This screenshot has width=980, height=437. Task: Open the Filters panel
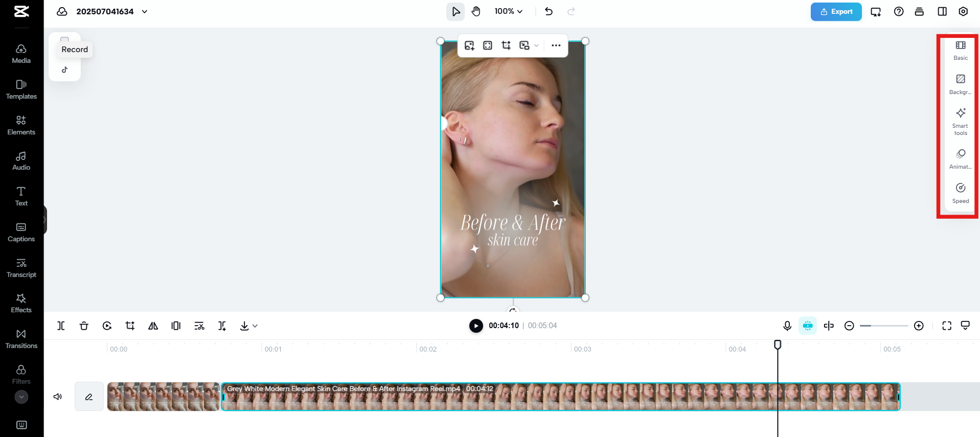pos(21,375)
